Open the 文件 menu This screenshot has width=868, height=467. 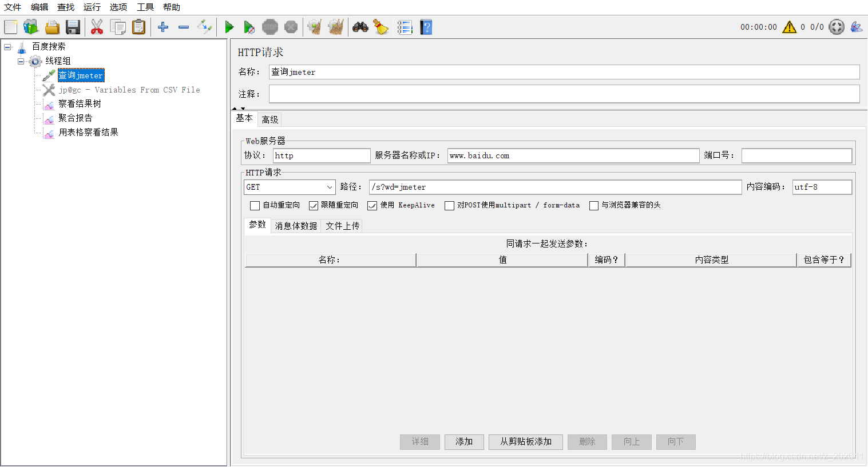(13, 7)
